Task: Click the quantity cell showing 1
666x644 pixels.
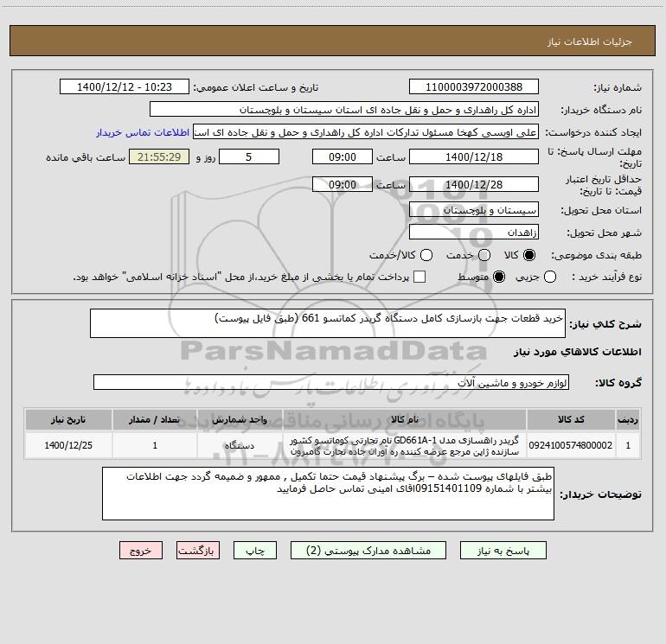Action: (155, 445)
